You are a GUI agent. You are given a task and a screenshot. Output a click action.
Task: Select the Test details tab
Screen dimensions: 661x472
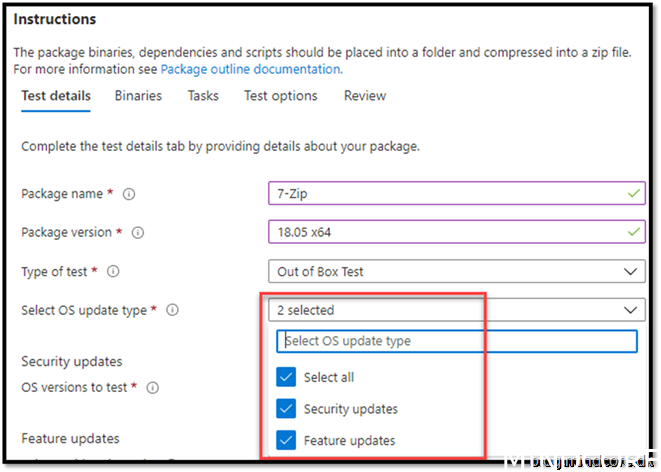pyautogui.click(x=56, y=96)
